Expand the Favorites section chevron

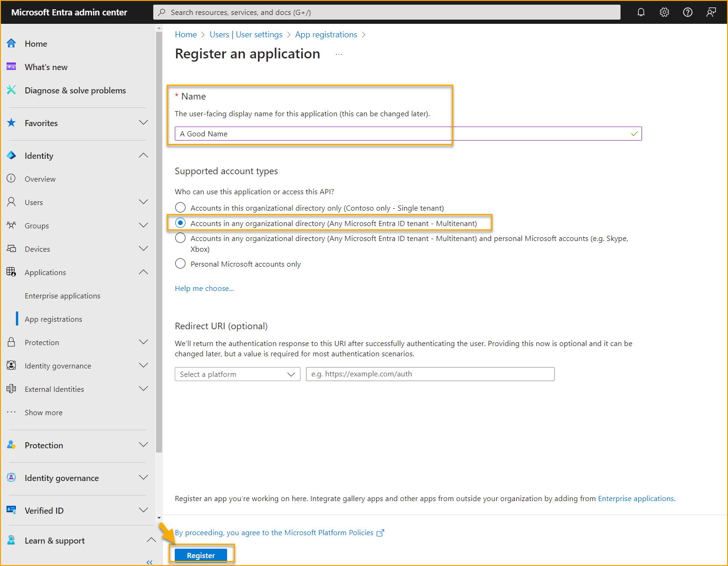tap(143, 122)
